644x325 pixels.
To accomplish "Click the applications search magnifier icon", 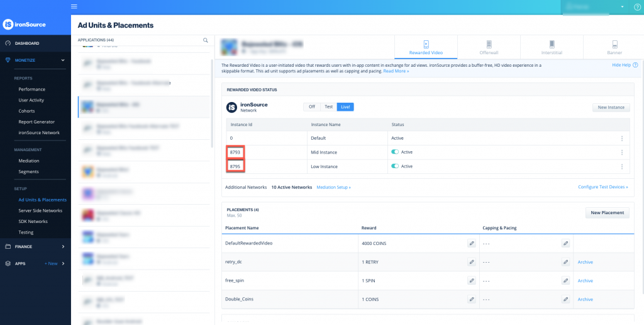I will [x=206, y=40].
